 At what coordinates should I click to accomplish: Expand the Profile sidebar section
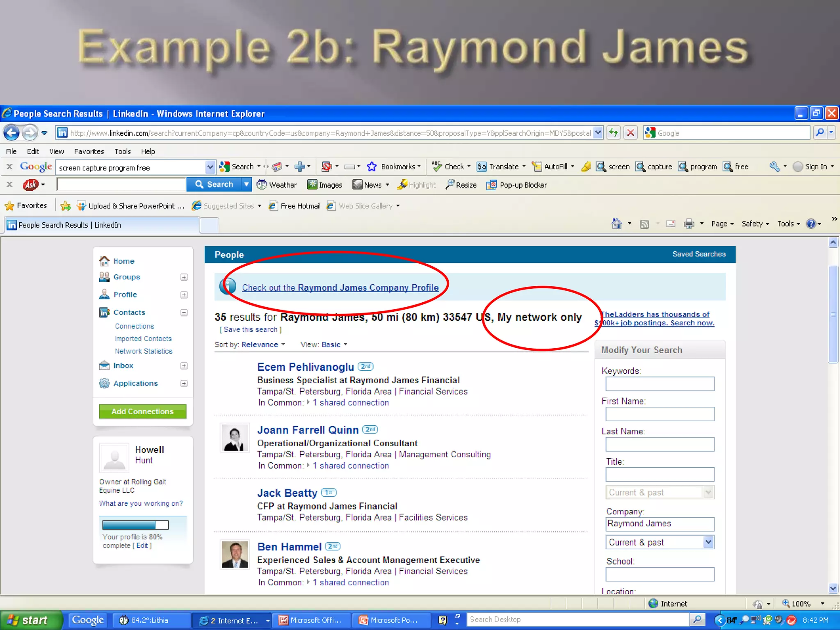point(184,295)
